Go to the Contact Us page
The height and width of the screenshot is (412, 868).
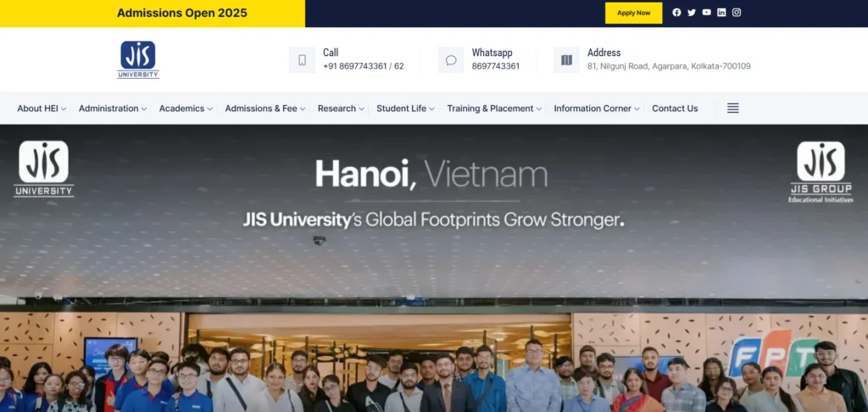675,109
